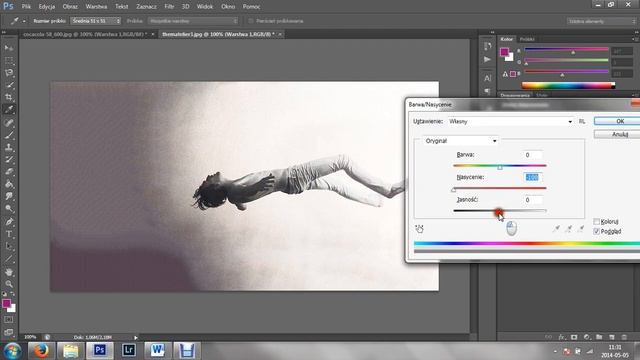Screen dimensions: 640x360
Task: Select the Path Selection tool
Action: 9,247
